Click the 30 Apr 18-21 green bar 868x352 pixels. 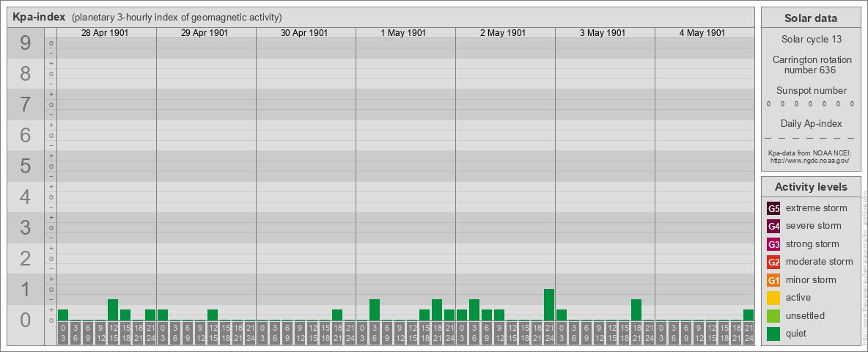(337, 315)
